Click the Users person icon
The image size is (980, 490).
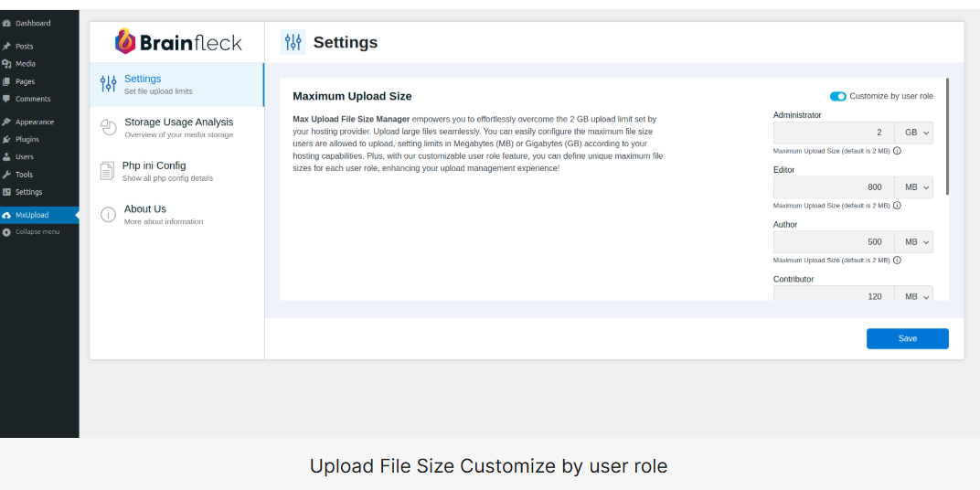tap(6, 157)
